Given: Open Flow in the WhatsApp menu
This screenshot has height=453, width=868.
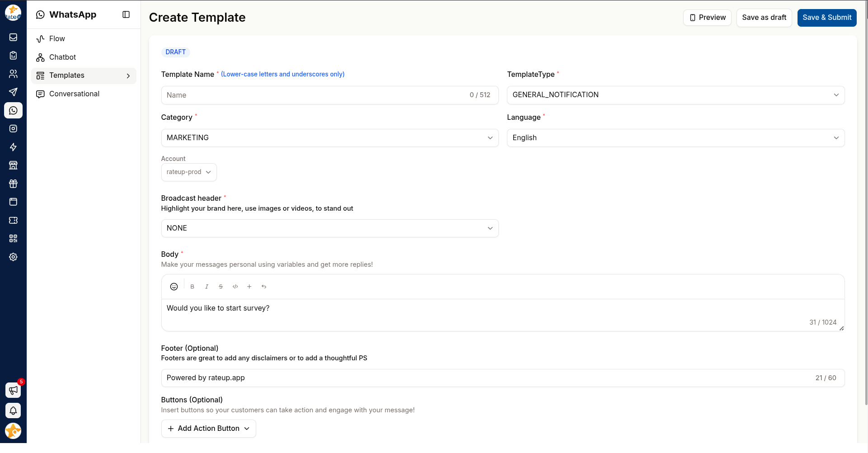Looking at the screenshot, I should (x=84, y=39).
